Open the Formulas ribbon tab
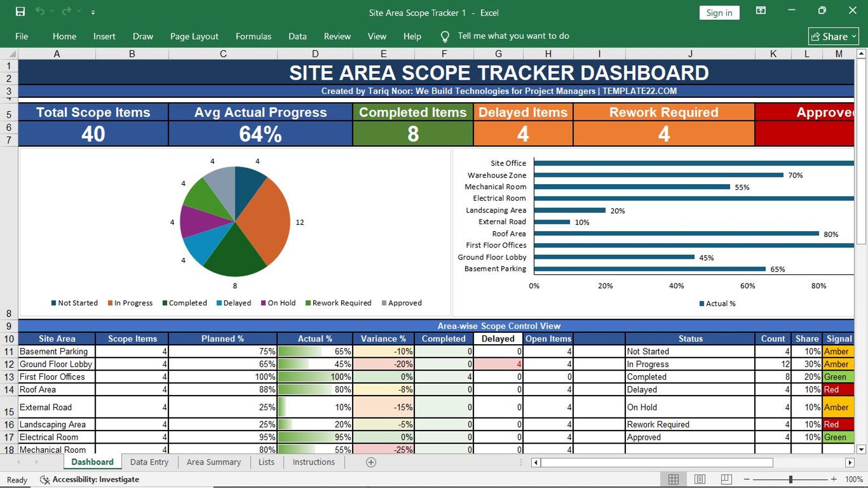This screenshot has height=489, width=868. [253, 36]
